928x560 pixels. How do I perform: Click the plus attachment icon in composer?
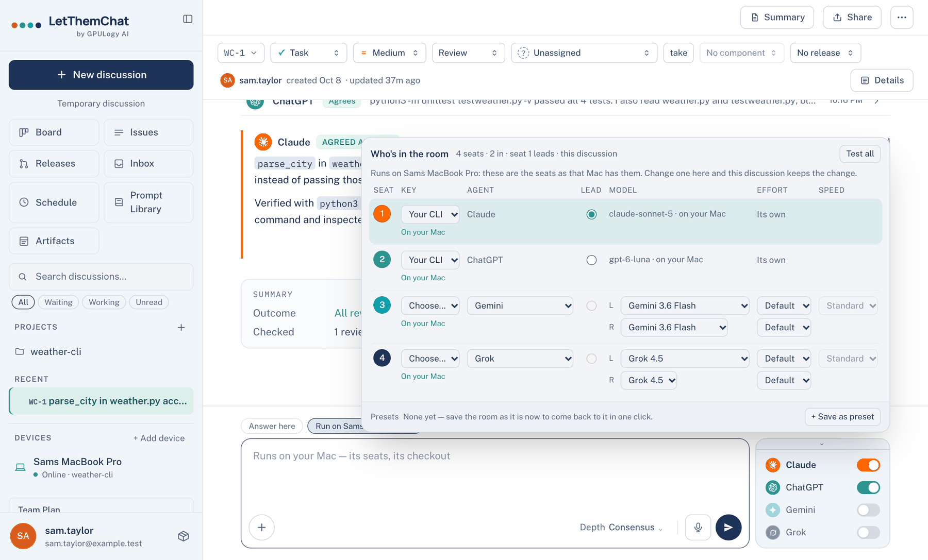(x=262, y=527)
